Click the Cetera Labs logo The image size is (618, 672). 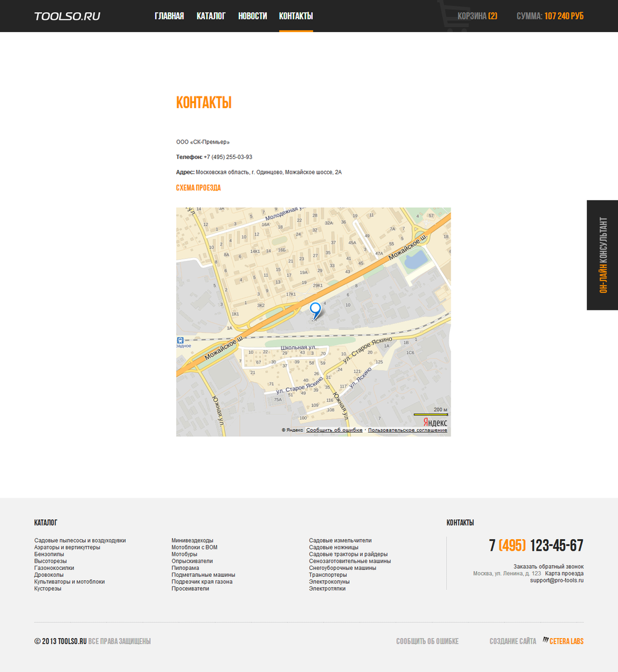(x=563, y=641)
